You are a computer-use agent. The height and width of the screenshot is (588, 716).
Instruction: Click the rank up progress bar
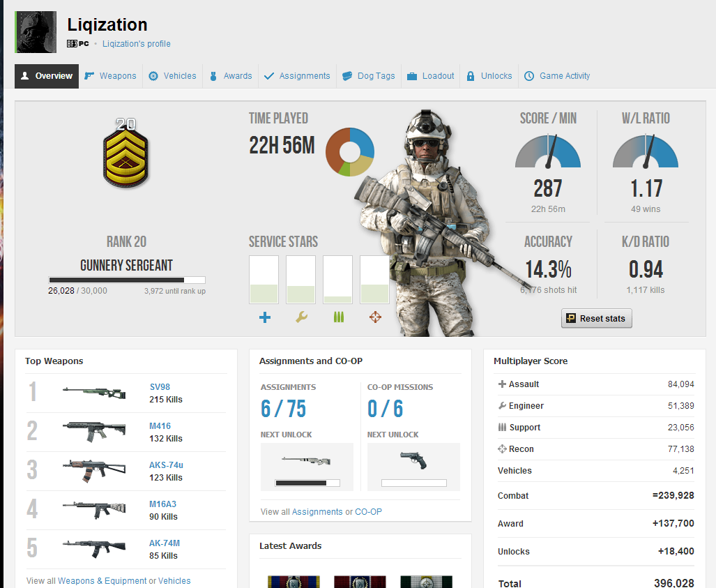[x=127, y=280]
